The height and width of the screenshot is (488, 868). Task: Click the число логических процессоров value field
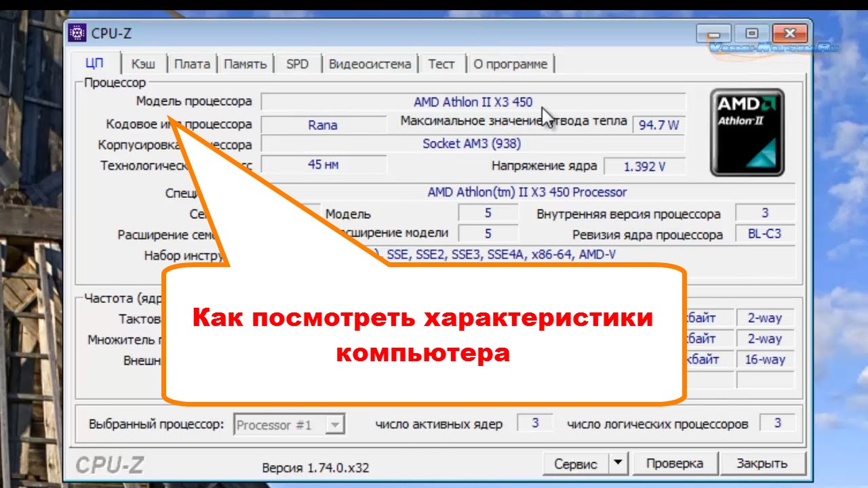(x=778, y=424)
